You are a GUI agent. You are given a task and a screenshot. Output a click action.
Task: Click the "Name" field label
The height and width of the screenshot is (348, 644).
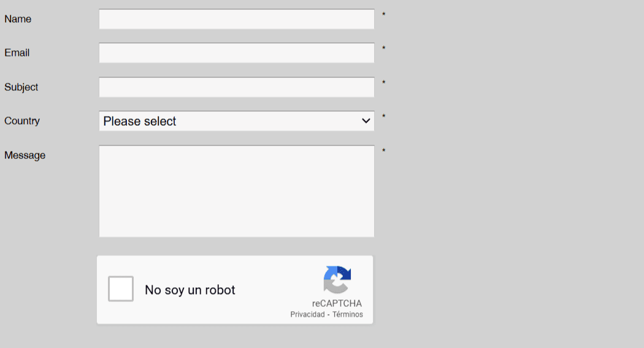coord(18,19)
